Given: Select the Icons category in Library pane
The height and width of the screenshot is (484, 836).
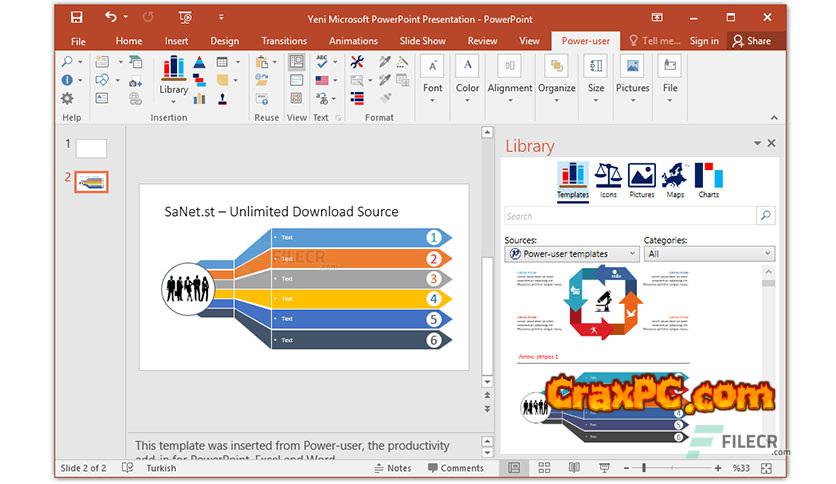Looking at the screenshot, I should (608, 180).
